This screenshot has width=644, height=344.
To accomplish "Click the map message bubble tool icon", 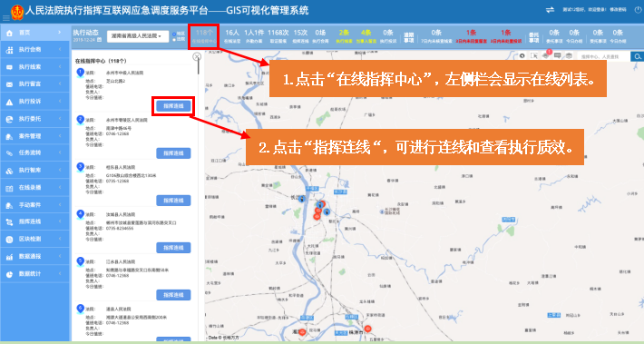I will [557, 55].
